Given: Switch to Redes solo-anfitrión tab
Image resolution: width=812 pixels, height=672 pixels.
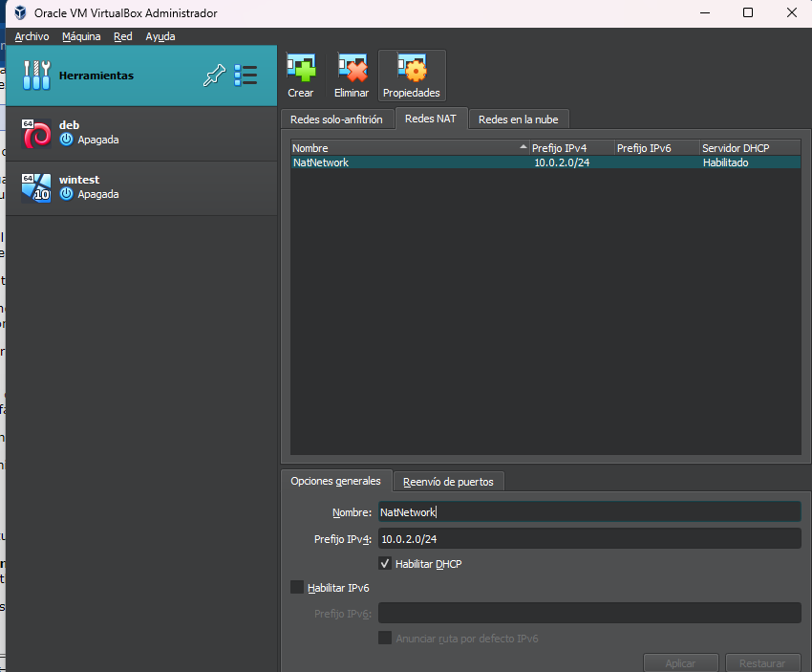Looking at the screenshot, I should 336,119.
